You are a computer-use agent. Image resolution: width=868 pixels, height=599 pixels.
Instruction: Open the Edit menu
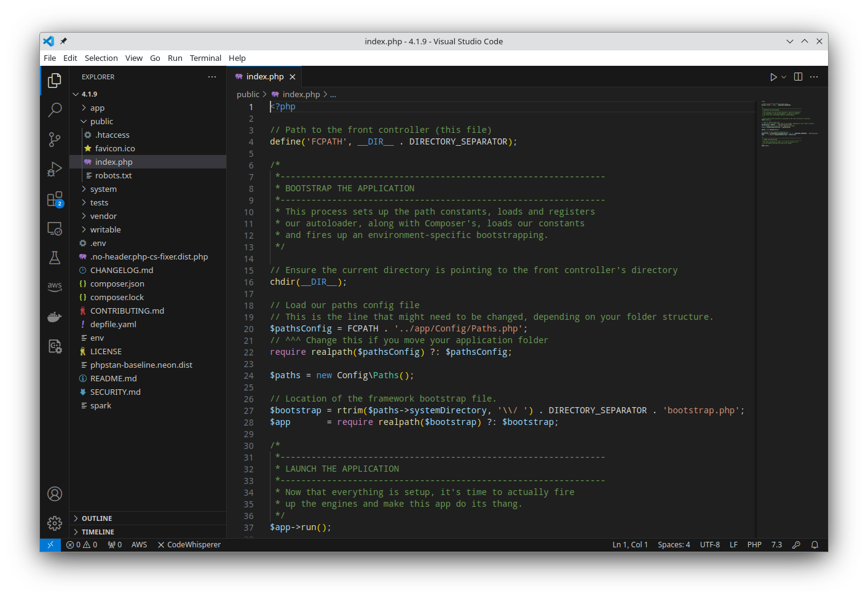click(x=70, y=58)
